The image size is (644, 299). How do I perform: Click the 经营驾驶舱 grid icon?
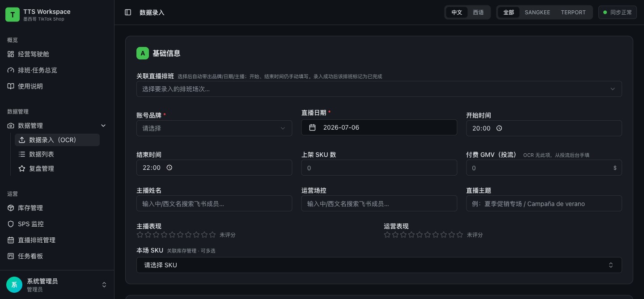click(x=11, y=54)
